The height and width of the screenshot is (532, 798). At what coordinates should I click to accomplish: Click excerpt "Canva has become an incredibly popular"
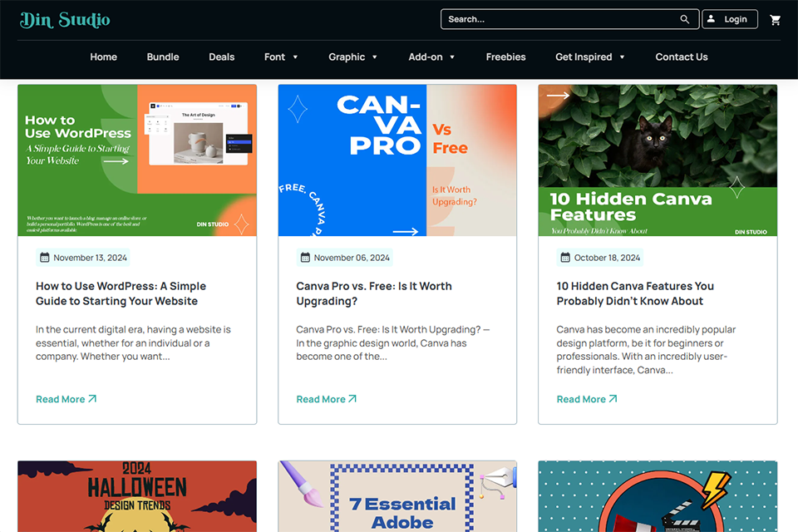(x=647, y=350)
